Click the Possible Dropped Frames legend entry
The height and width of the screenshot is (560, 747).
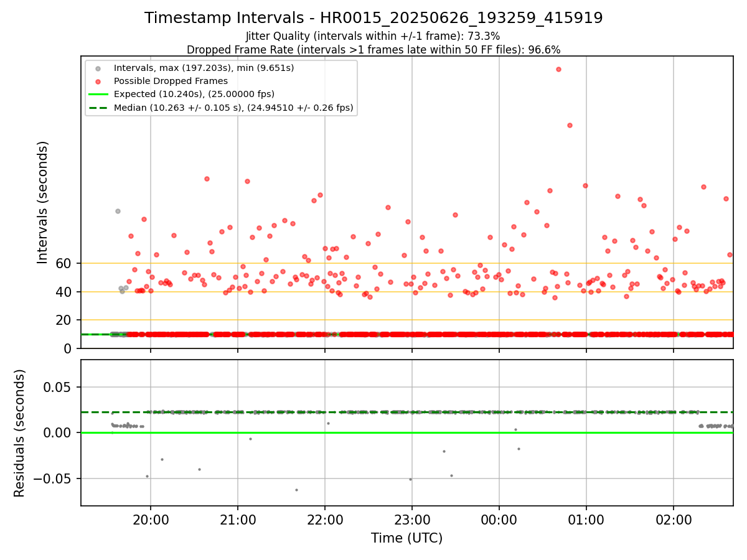[x=171, y=81]
